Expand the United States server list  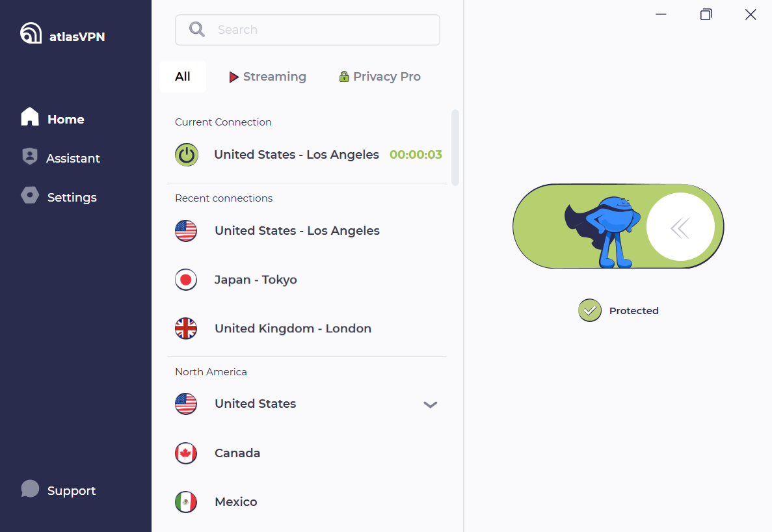coord(431,405)
